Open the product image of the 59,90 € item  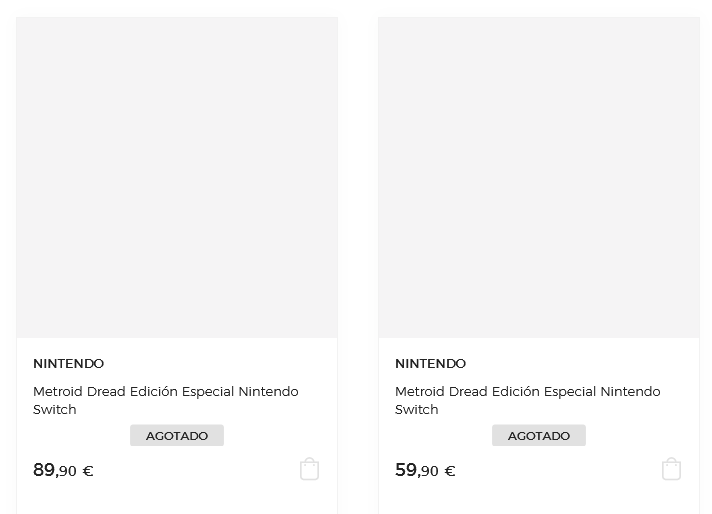coord(539,177)
